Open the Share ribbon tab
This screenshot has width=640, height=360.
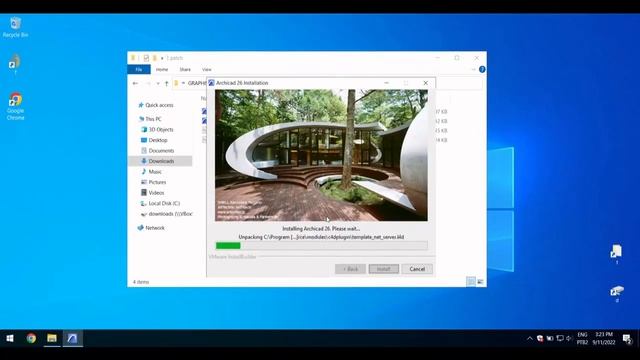(x=185, y=70)
